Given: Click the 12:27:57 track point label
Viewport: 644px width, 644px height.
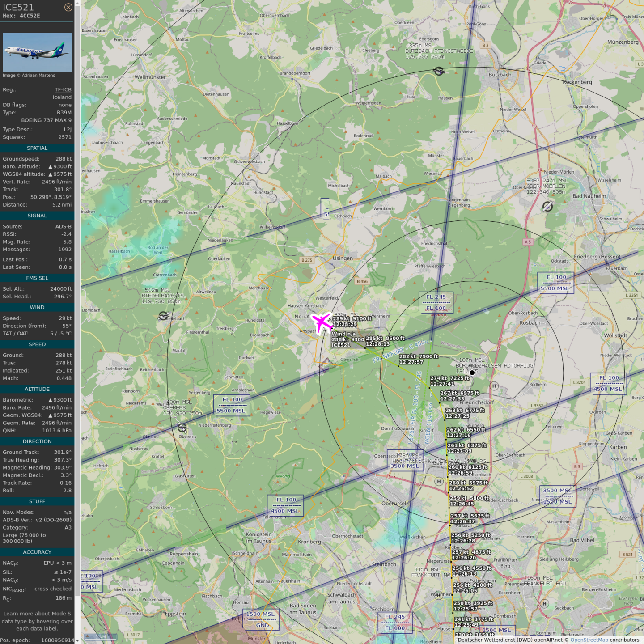Looking at the screenshot, I should coord(411,362).
